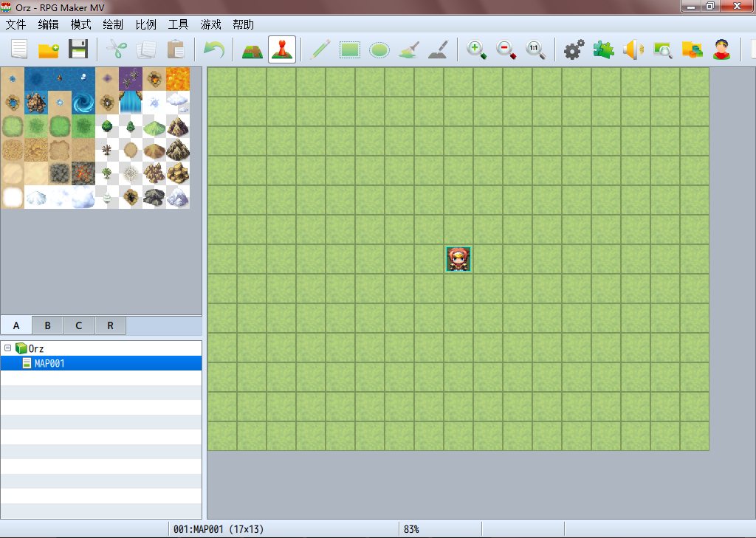Screen dimensions: 756x538
Task: Open Resource Manager folders icon
Action: [x=693, y=49]
